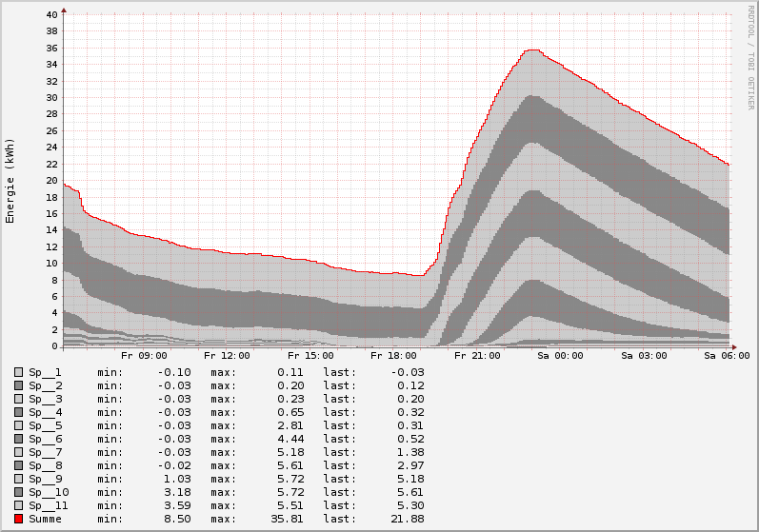Click the Fr 18:00 time axis label

(393, 355)
